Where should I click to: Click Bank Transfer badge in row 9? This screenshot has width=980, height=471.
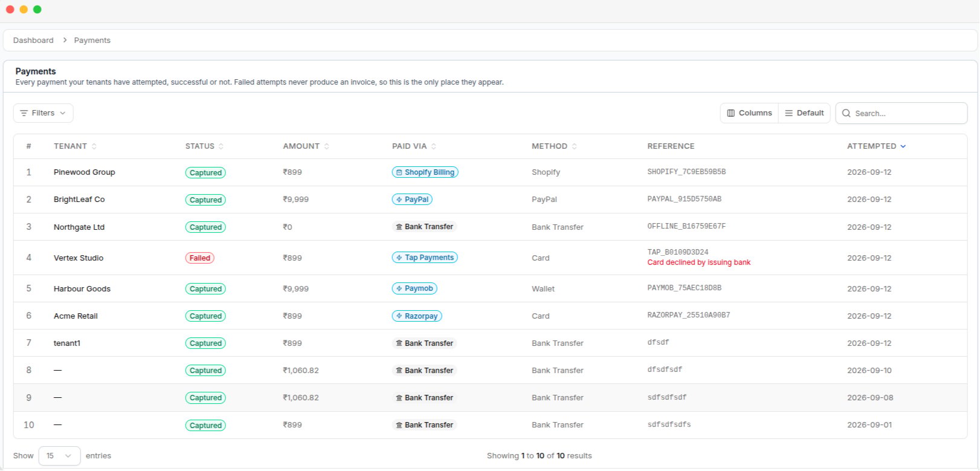[x=424, y=398]
